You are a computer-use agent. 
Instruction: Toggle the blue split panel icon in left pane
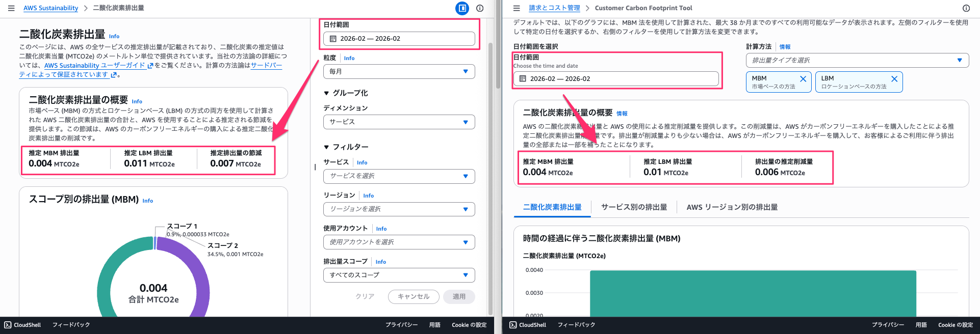462,8
